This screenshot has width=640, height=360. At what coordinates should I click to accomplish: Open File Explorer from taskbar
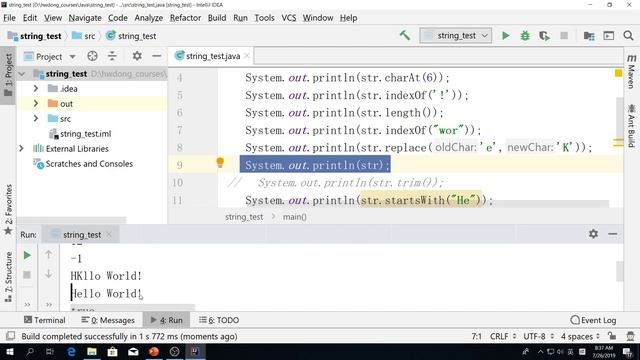coord(92,351)
